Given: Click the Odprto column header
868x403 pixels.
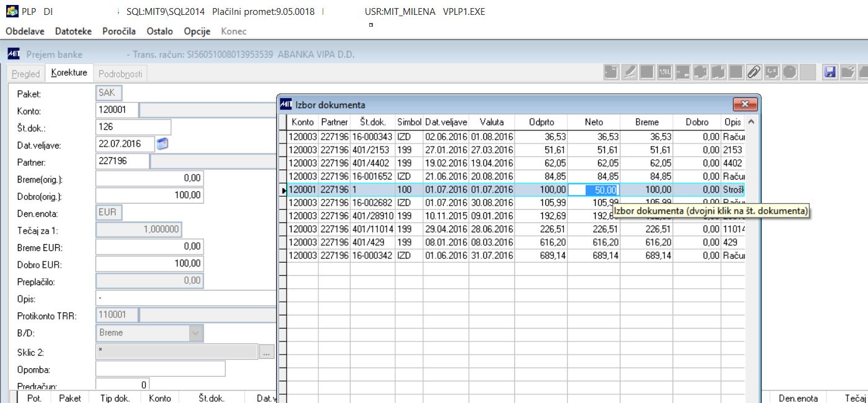Looking at the screenshot, I should coord(541,122).
